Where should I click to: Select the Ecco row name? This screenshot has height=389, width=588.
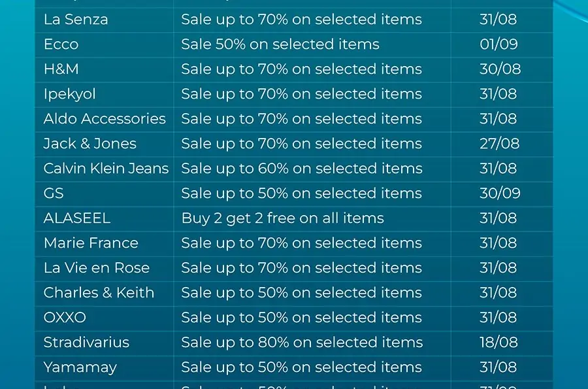coord(61,44)
